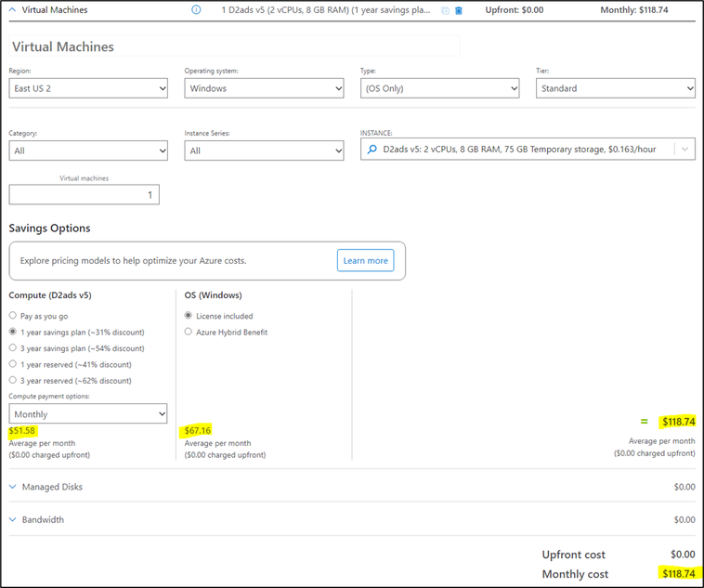This screenshot has width=704, height=588.
Task: Click the header Upfront: $0.00 text
Action: pos(515,10)
